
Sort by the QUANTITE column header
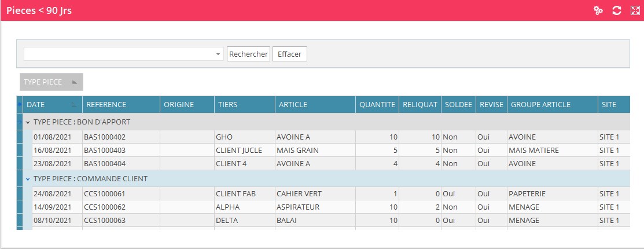point(377,105)
